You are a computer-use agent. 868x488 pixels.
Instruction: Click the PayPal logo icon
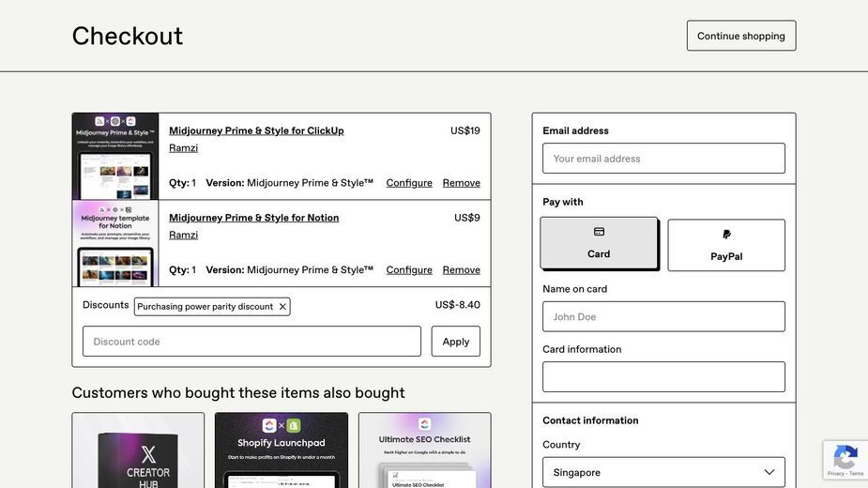point(726,235)
